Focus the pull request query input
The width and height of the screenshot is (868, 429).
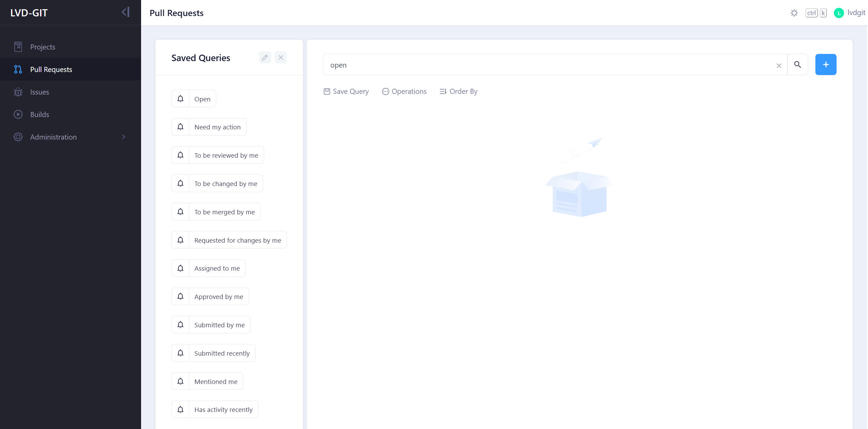click(547, 65)
